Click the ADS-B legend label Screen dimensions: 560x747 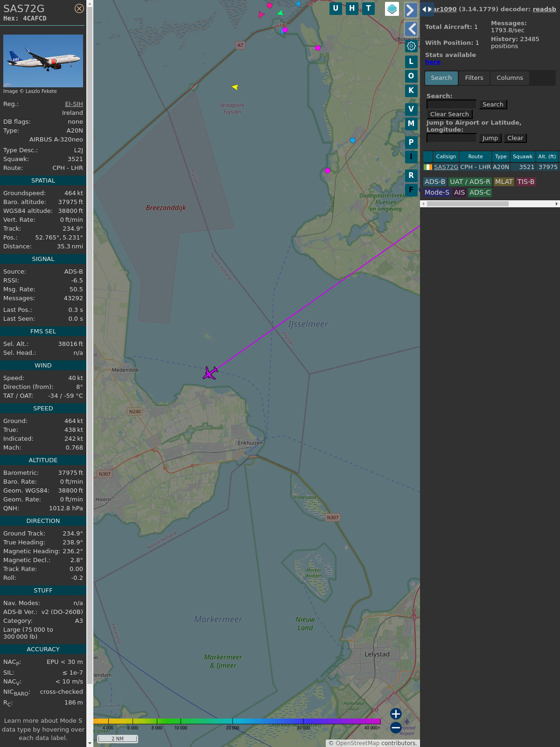pyautogui.click(x=435, y=182)
